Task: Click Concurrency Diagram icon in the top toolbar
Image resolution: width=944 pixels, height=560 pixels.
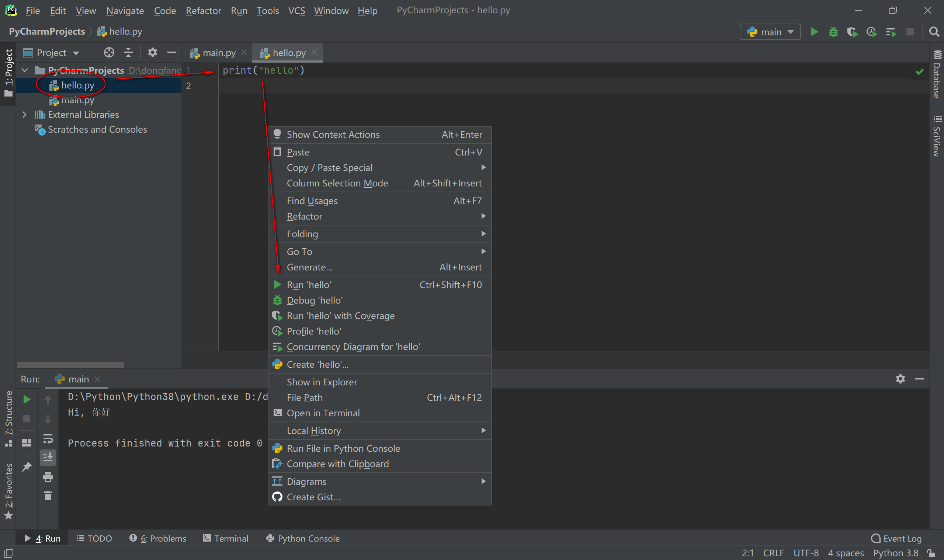Action: [891, 32]
